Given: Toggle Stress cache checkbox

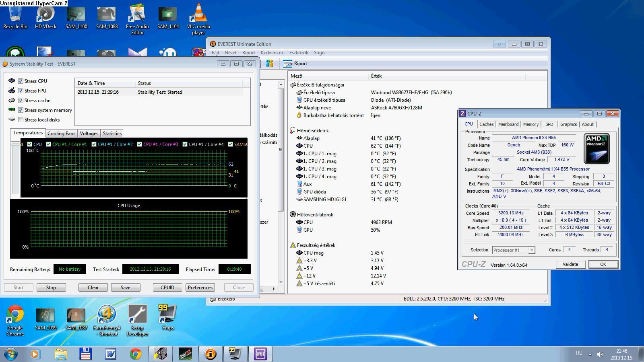Looking at the screenshot, I should tap(21, 101).
